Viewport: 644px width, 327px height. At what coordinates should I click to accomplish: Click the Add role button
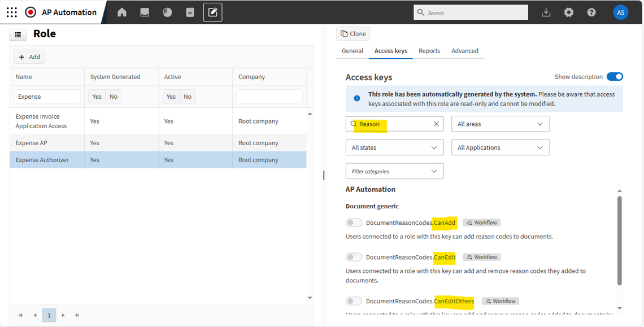29,57
